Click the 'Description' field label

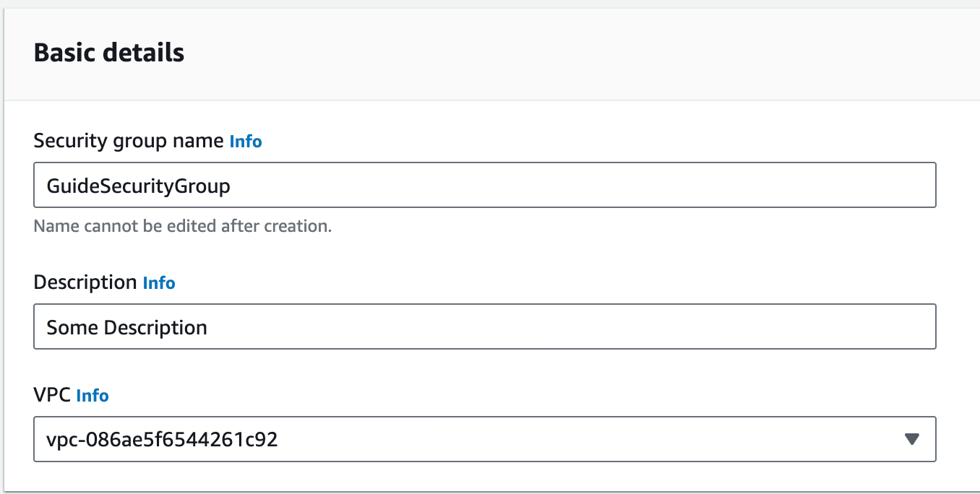click(x=85, y=282)
